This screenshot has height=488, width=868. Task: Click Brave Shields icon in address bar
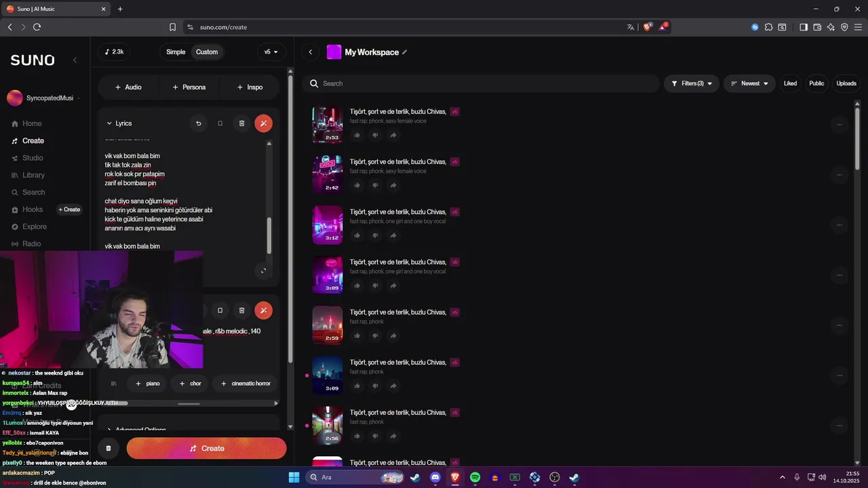(x=648, y=27)
